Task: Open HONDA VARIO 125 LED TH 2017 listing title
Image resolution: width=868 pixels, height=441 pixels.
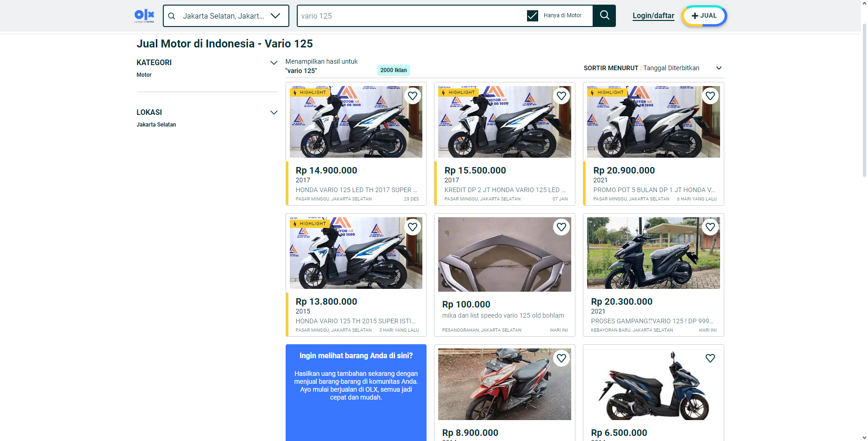Action: [x=356, y=190]
